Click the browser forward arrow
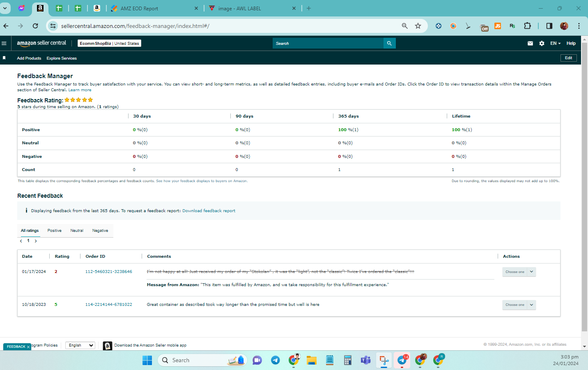The height and width of the screenshot is (370, 588). [x=21, y=26]
